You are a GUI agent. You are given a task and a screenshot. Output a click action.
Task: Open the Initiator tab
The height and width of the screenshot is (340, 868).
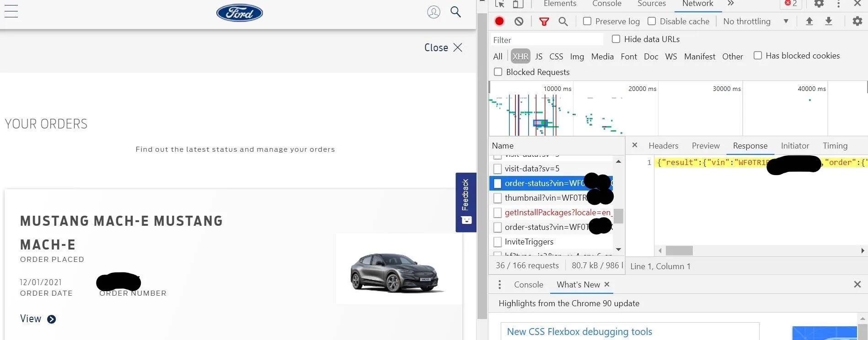[795, 145]
